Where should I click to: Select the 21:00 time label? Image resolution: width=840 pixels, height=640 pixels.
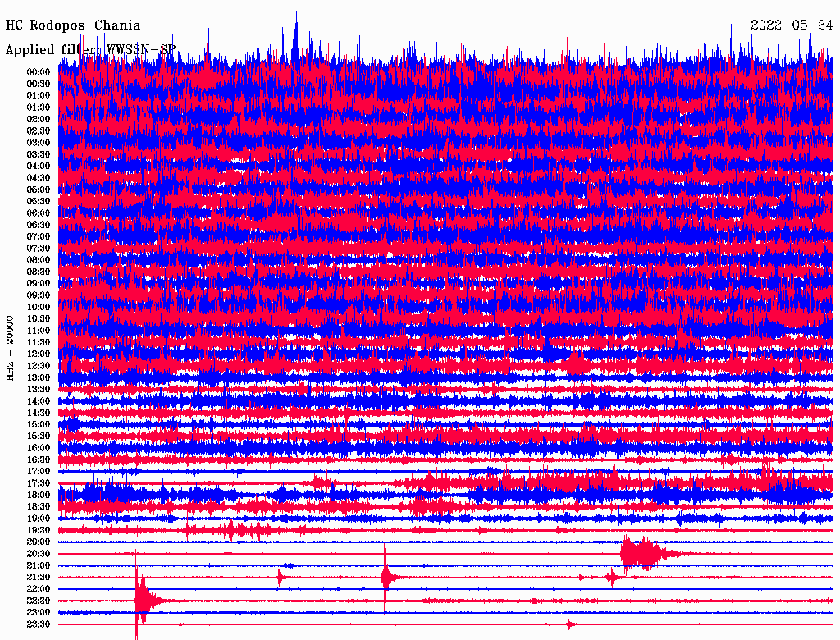(39, 565)
